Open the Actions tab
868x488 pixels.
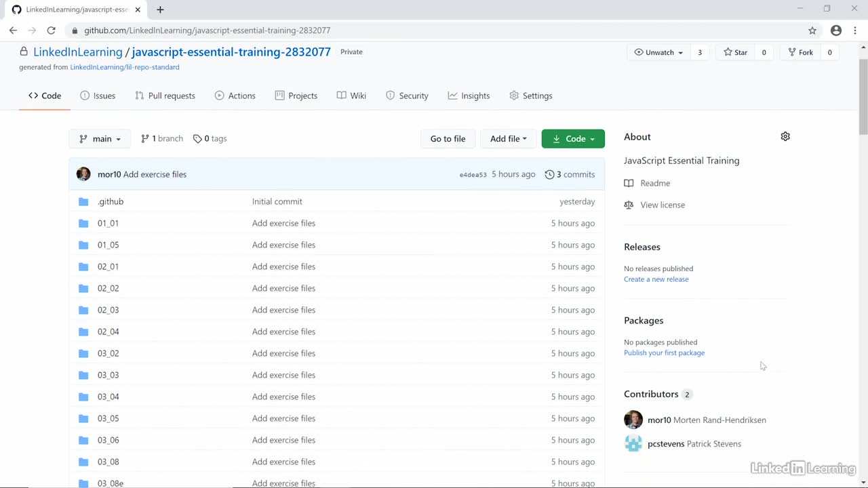click(235, 96)
